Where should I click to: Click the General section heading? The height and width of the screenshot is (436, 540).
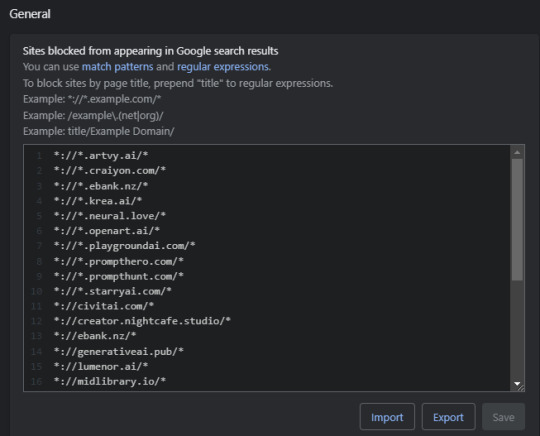[x=30, y=14]
